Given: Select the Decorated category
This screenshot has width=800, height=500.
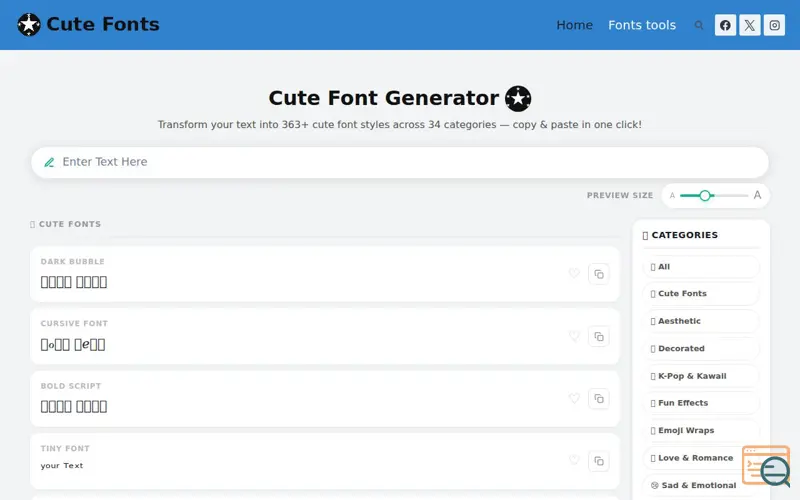Looking at the screenshot, I should 701,348.
